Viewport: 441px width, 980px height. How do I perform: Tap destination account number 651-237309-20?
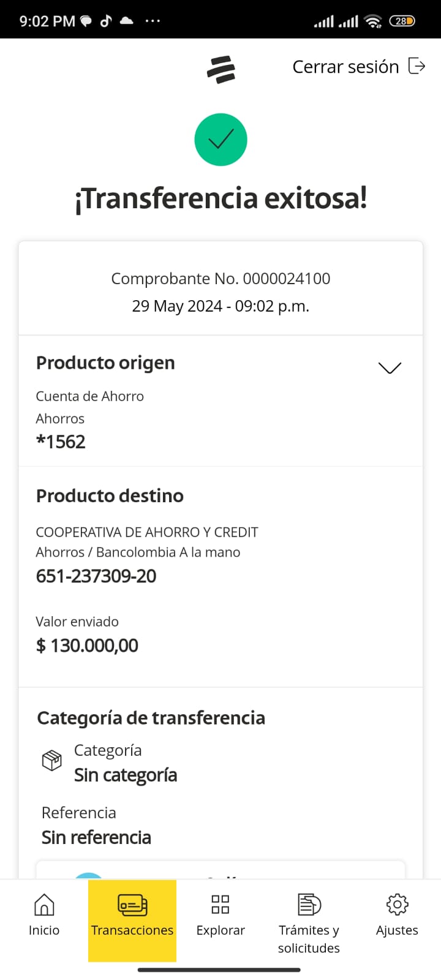[x=96, y=576]
